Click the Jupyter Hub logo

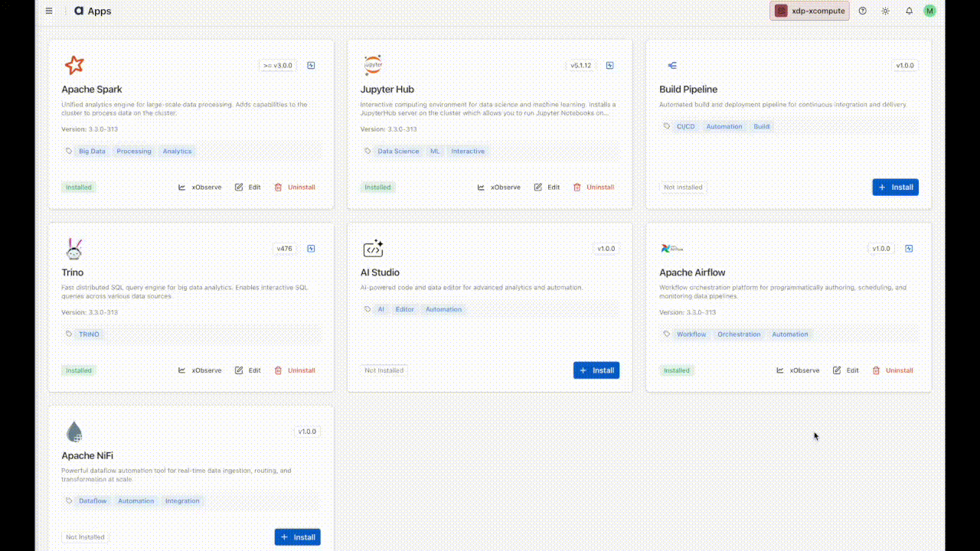[373, 65]
